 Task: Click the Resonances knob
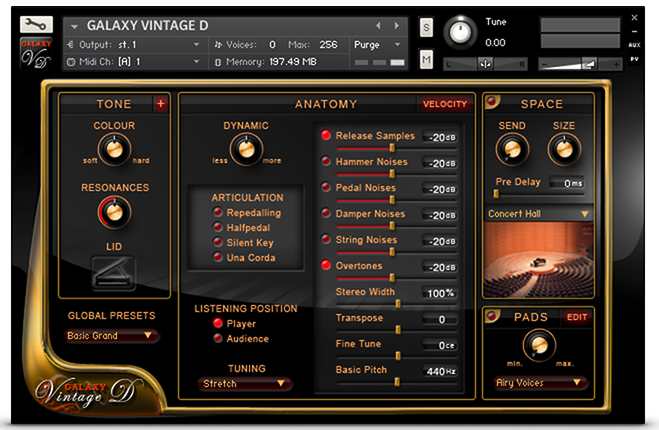click(114, 212)
